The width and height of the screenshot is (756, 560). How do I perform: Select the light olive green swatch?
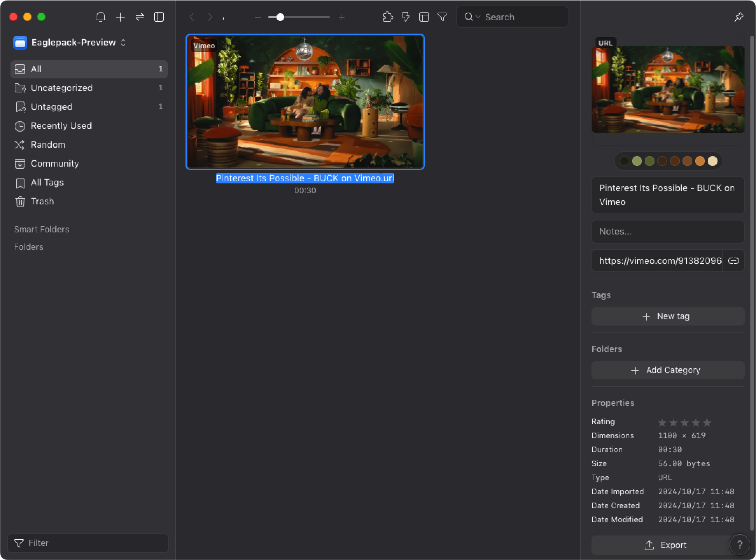[637, 161]
